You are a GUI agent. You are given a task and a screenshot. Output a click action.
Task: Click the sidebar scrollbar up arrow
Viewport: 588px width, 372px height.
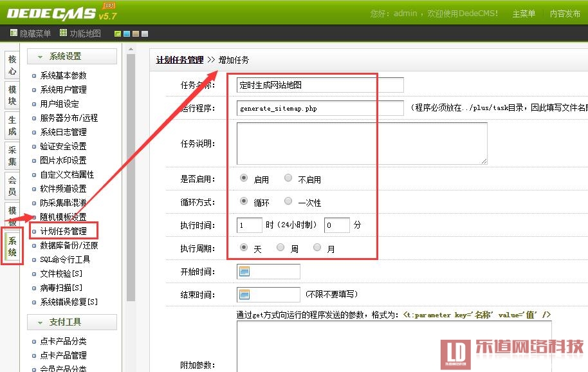tap(131, 49)
